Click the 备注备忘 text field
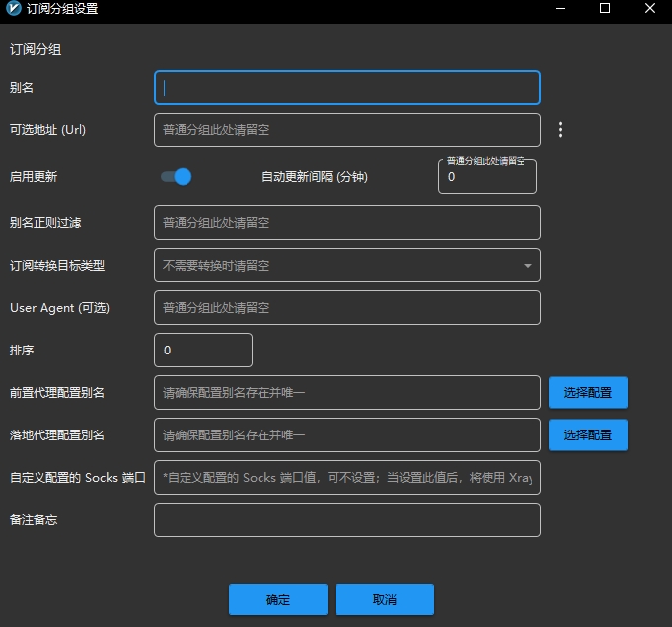Screen dimensions: 672x627 tap(347, 519)
